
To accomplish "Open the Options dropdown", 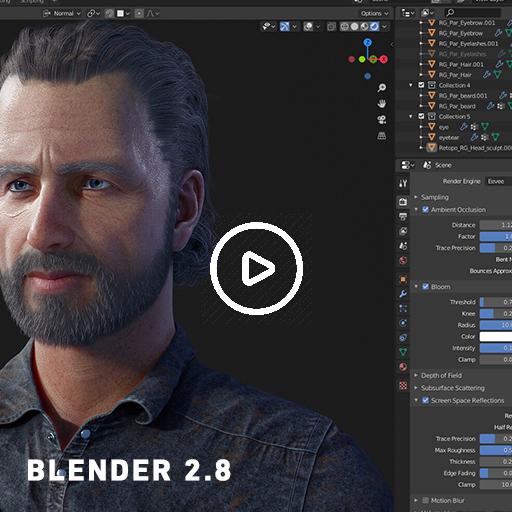I will point(374,13).
